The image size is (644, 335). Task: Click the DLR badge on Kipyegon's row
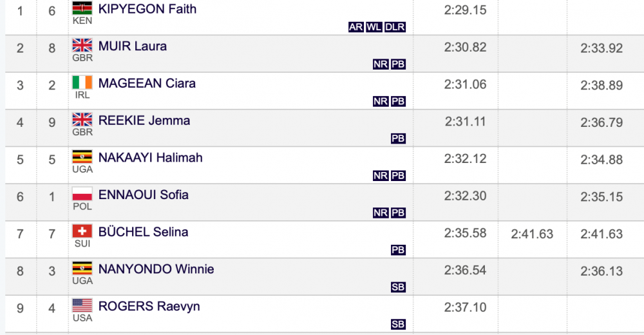395,27
